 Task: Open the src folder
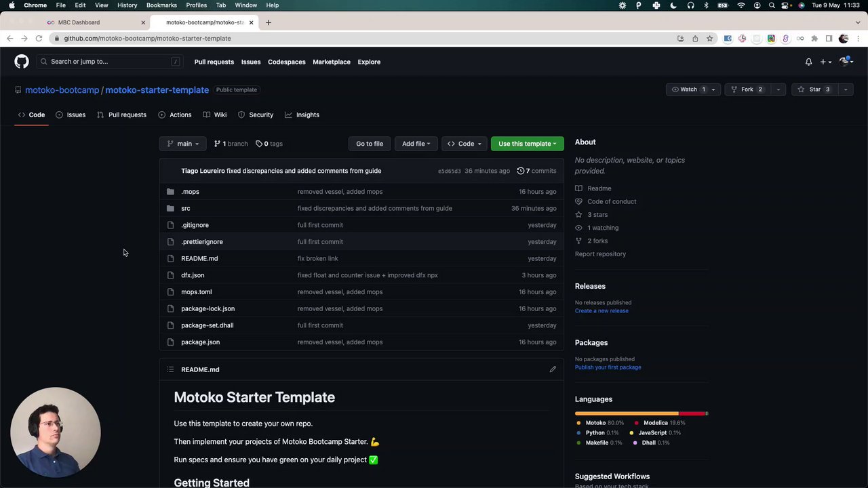pyautogui.click(x=185, y=208)
